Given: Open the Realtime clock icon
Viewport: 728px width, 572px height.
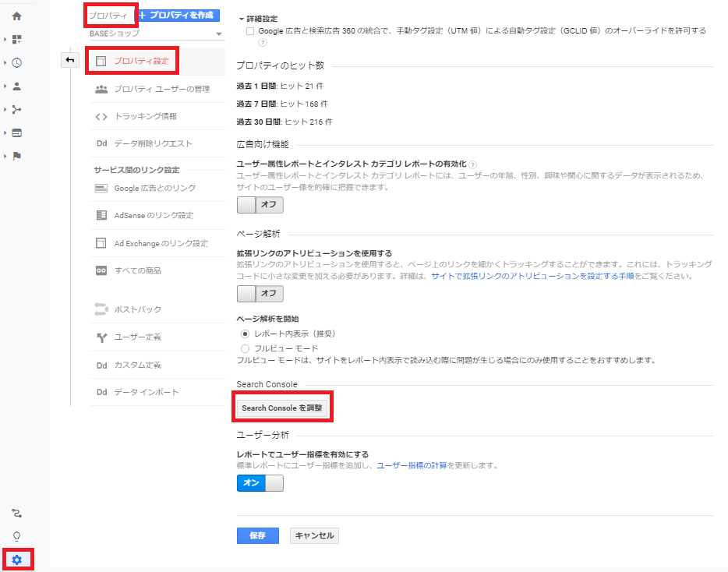Looking at the screenshot, I should 16,62.
